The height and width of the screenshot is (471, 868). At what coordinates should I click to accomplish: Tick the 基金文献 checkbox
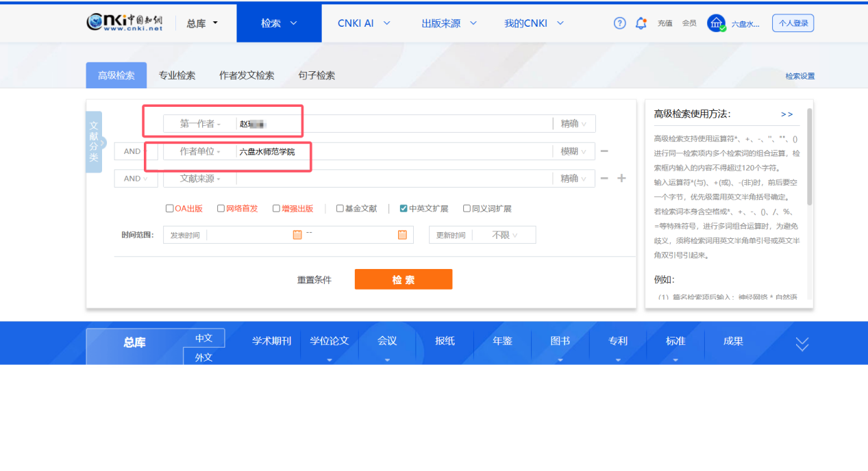340,209
